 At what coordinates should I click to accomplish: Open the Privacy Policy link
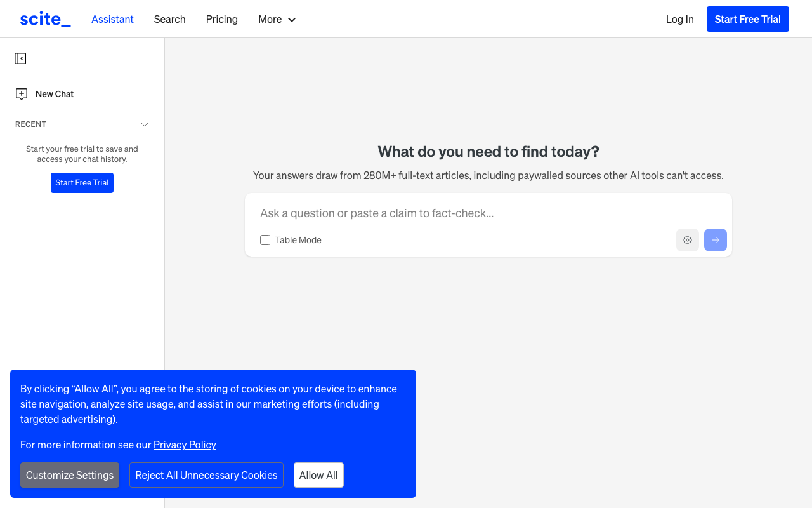click(x=185, y=444)
